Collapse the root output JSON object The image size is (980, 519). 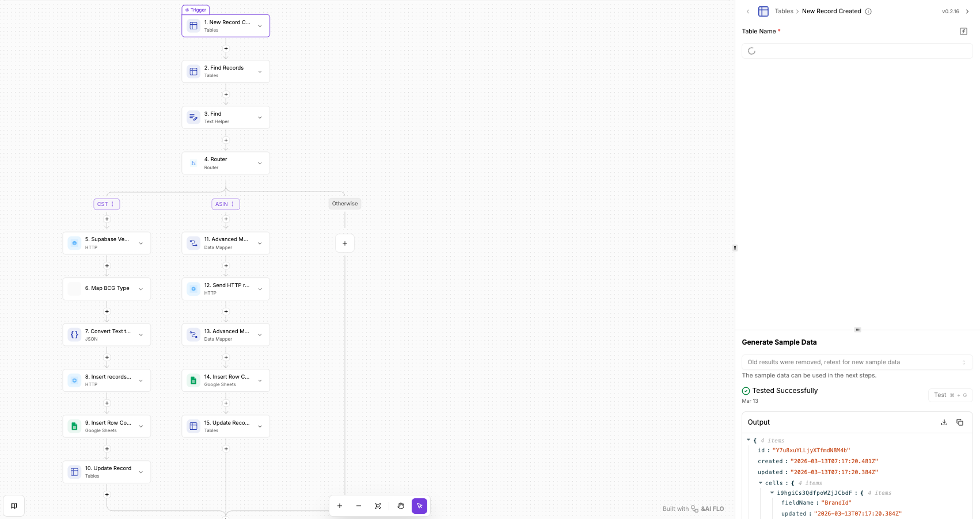pos(749,440)
